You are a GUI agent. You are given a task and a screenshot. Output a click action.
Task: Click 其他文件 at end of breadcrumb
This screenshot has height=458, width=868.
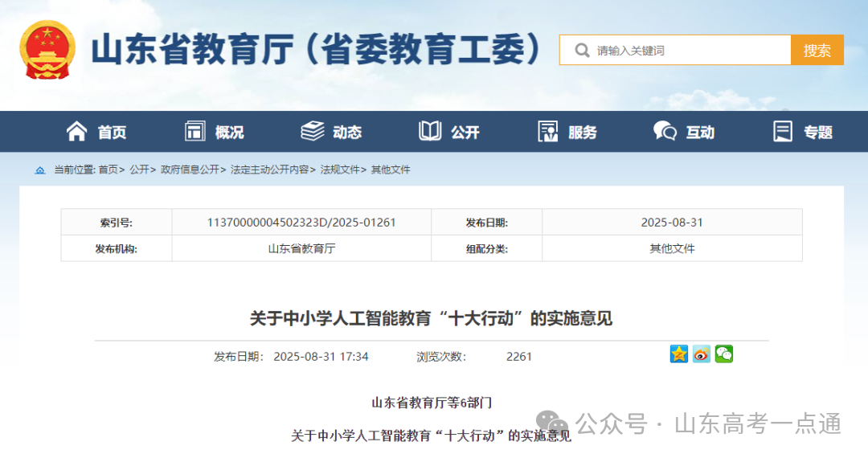coord(391,170)
